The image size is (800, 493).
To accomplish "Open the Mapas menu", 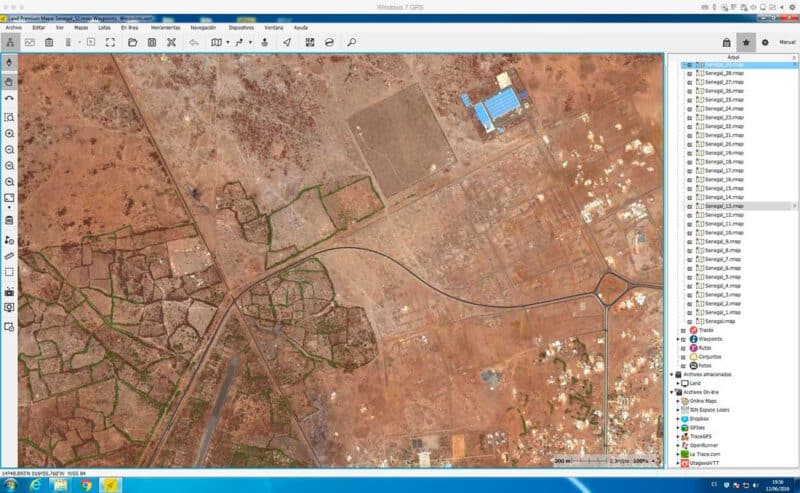I will pos(81,28).
